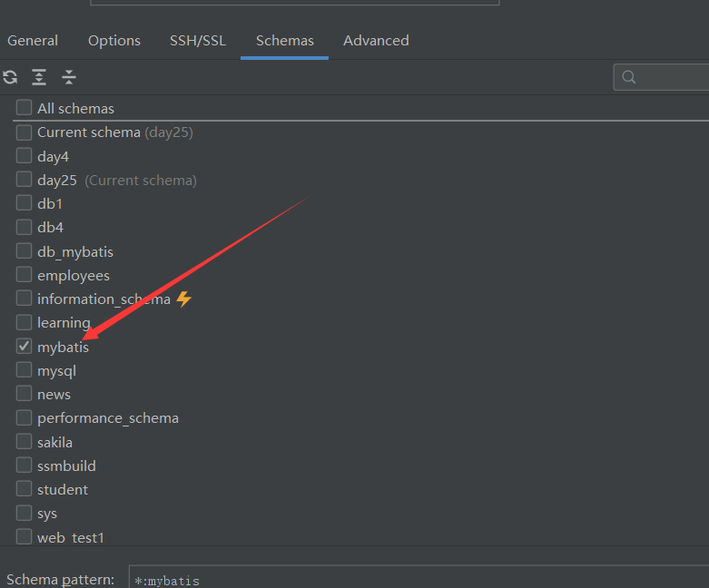Select the 'performance_schema' name text
Viewport: 709px width, 588px height.
coord(108,418)
